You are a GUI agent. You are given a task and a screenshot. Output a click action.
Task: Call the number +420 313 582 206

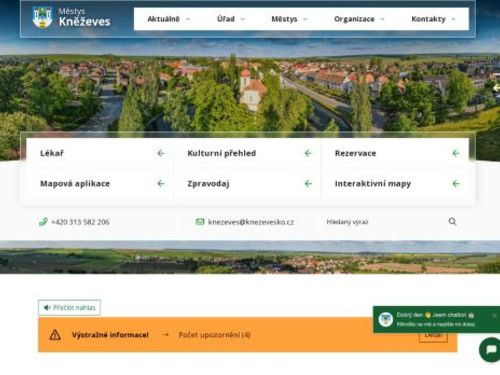(80, 222)
